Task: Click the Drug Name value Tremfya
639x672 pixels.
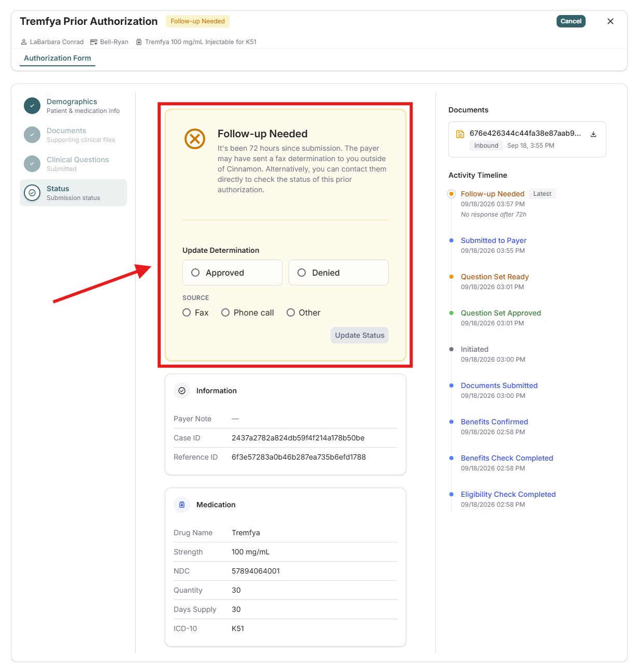Action: tap(246, 533)
